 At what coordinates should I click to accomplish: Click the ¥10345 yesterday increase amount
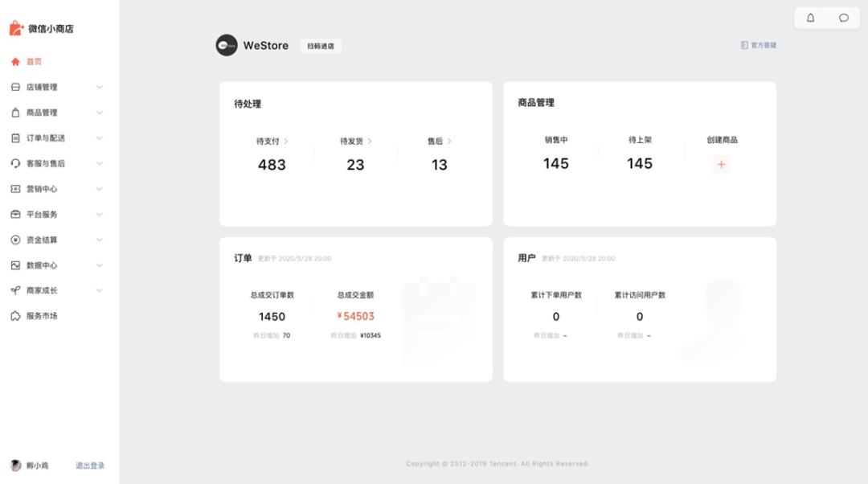(x=371, y=335)
